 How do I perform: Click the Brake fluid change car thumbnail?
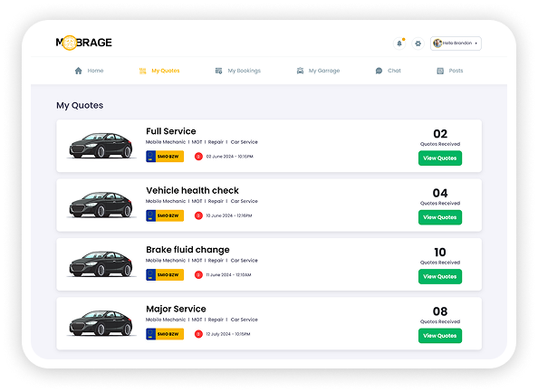click(x=101, y=263)
